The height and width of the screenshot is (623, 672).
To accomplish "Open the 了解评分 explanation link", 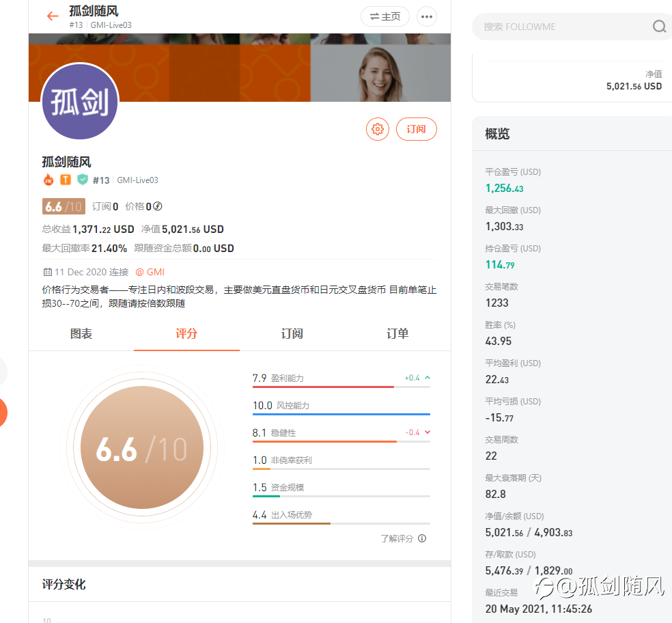I will click(x=397, y=538).
